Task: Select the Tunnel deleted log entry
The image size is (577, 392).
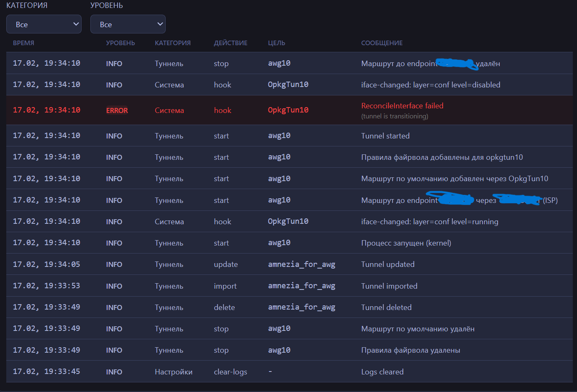Action: (386, 307)
